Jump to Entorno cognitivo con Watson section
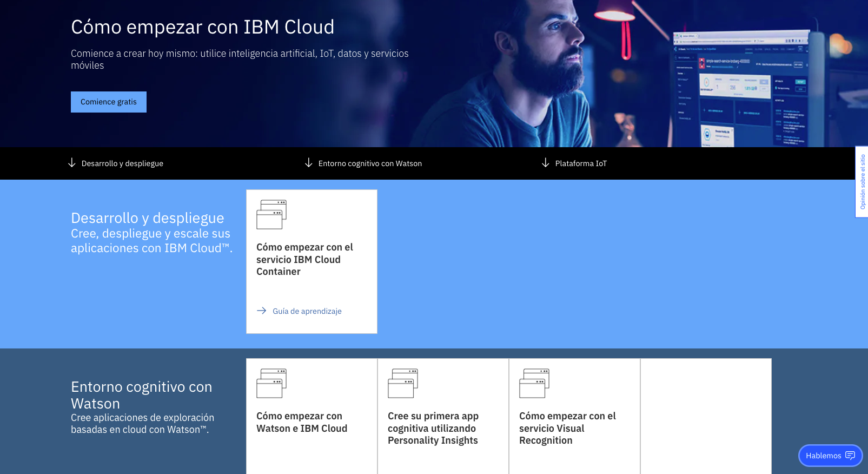This screenshot has width=868, height=474. (x=370, y=163)
